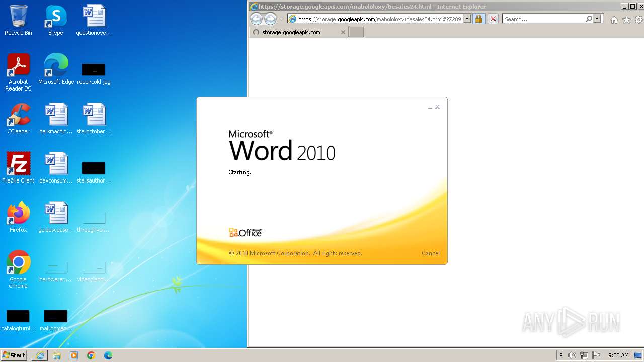Viewport: 644px width, 362px height.
Task: Switch to the storage.googleapis.com tab
Action: [x=298, y=32]
